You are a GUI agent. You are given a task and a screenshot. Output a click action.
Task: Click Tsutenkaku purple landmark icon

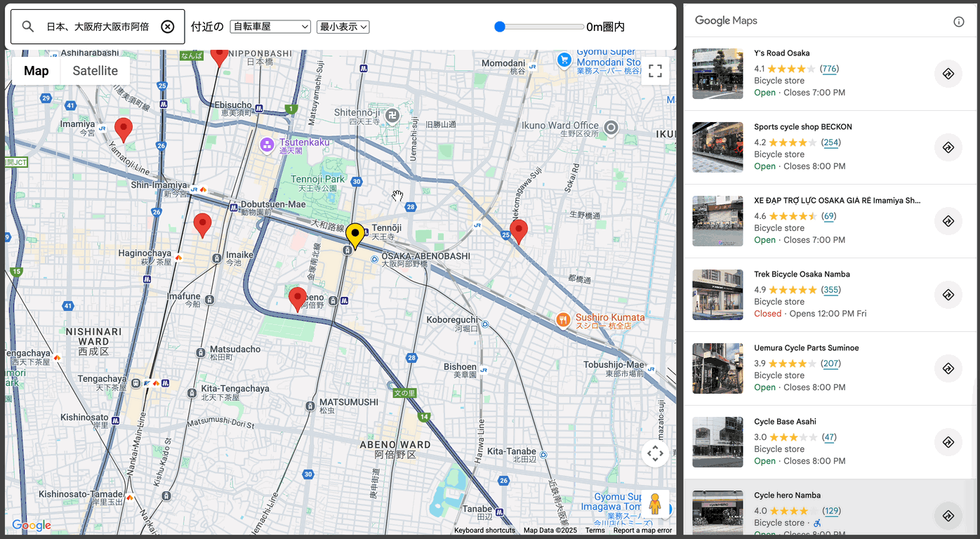click(x=267, y=145)
